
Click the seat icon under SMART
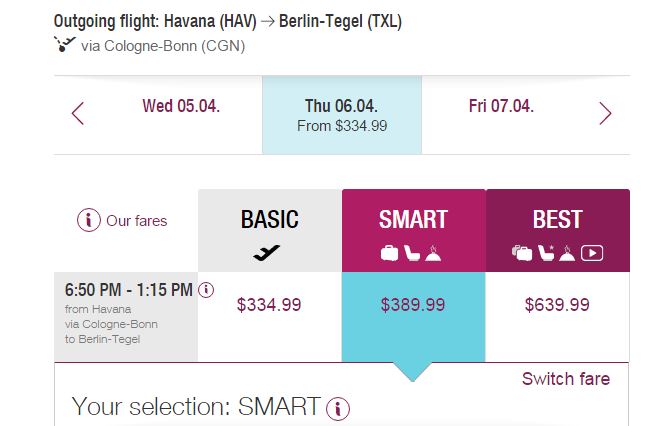(412, 253)
